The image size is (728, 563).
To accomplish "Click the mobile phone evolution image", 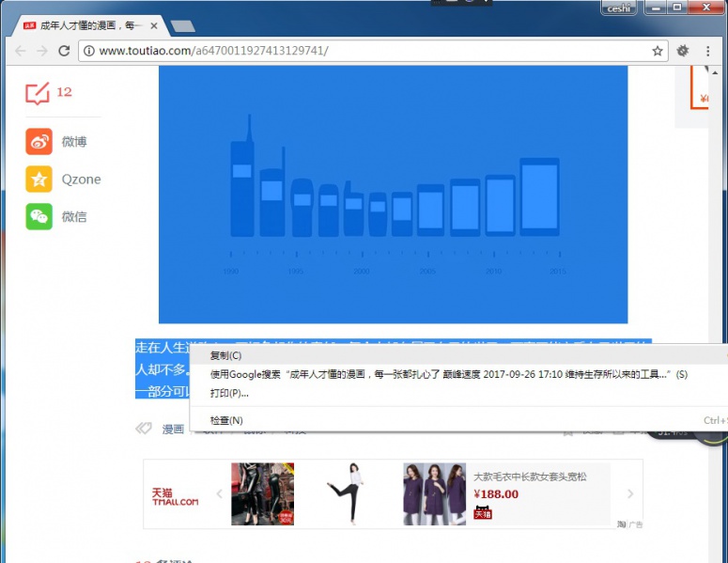I will click(x=394, y=195).
